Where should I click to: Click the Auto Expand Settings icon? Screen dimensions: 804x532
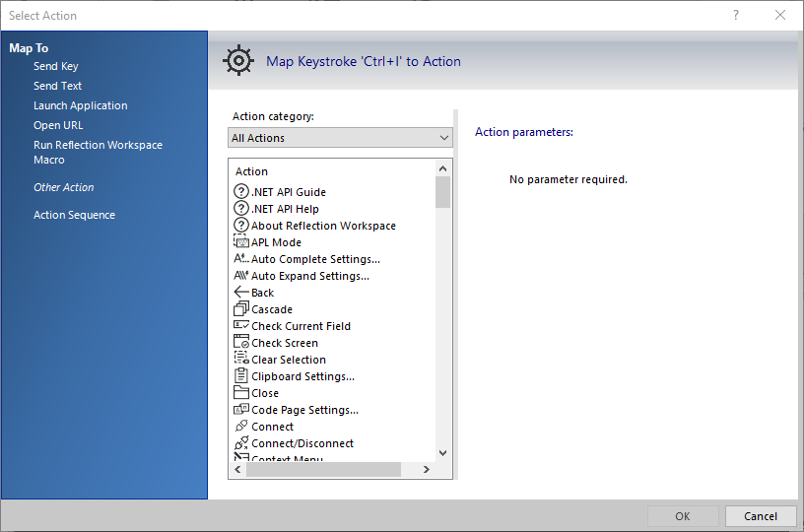click(241, 276)
